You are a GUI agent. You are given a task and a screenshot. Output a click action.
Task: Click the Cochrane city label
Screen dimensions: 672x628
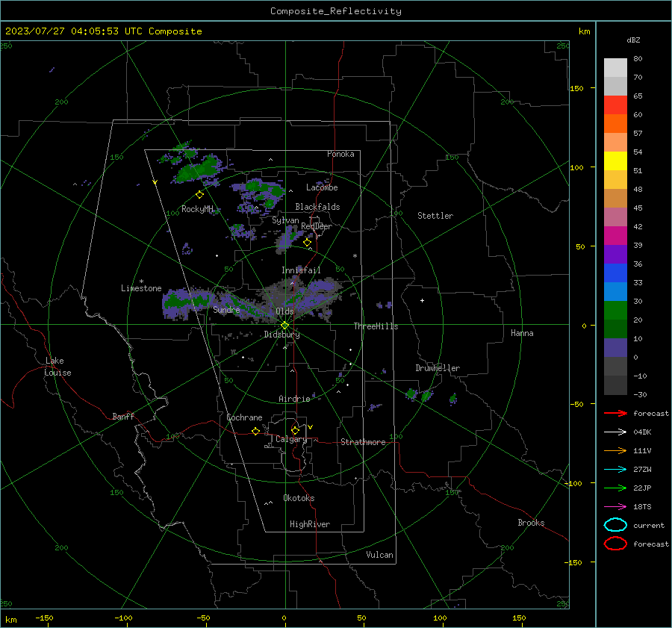click(x=244, y=417)
